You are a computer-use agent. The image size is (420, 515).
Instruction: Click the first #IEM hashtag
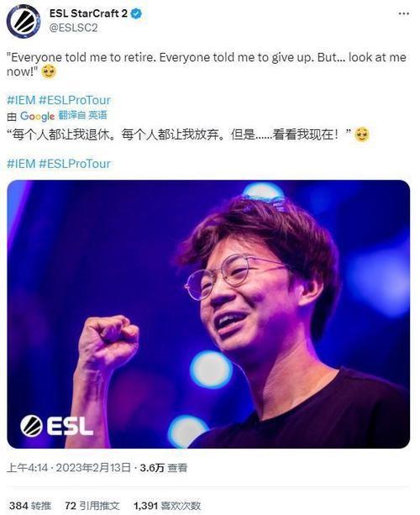click(x=21, y=100)
